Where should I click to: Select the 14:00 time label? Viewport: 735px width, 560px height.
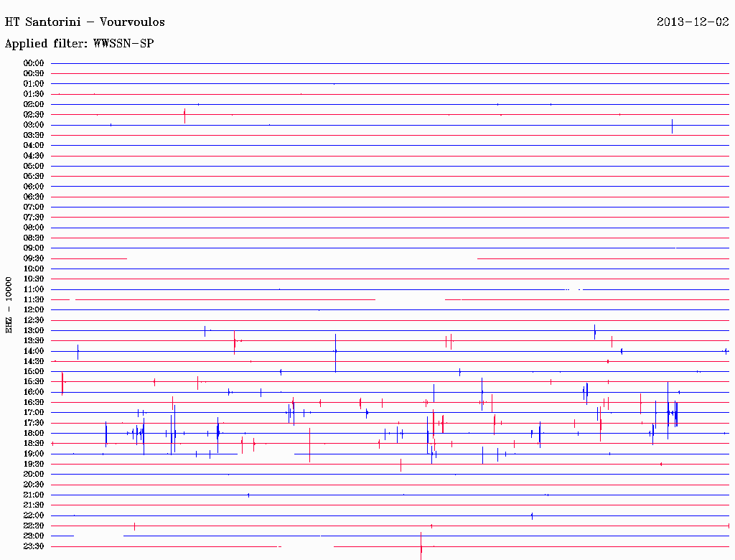coord(34,351)
